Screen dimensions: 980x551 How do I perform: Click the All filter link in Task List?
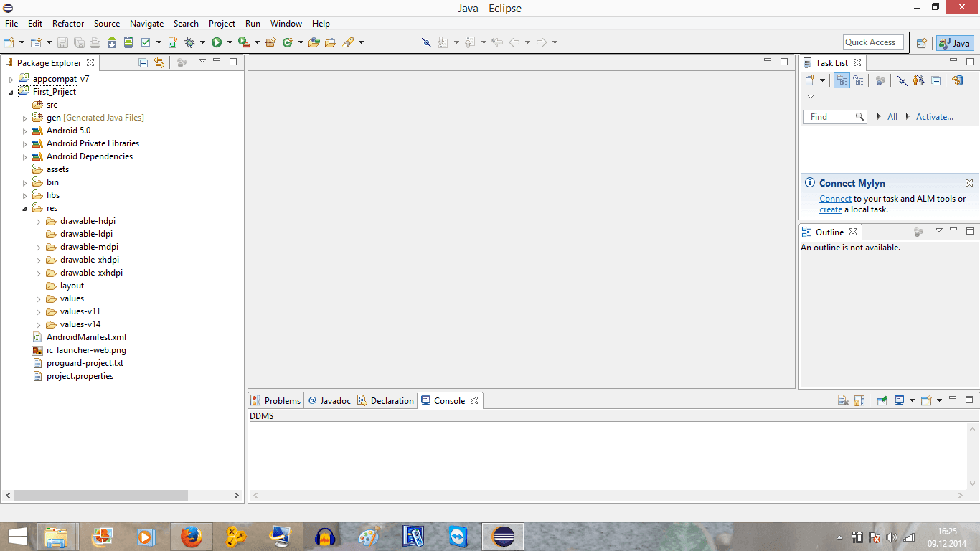(x=892, y=117)
